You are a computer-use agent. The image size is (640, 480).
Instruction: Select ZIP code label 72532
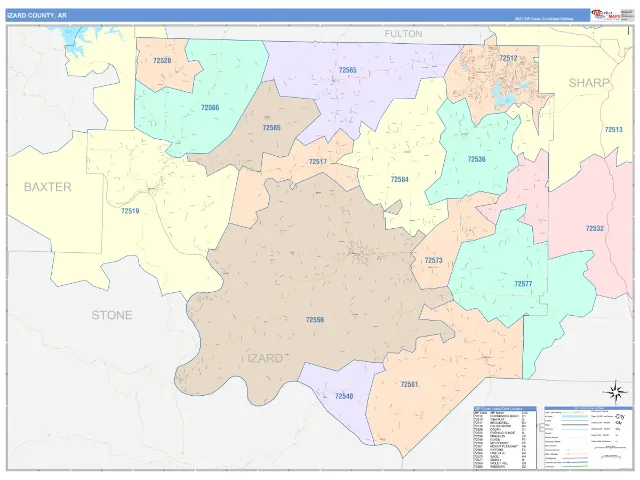coord(595,228)
